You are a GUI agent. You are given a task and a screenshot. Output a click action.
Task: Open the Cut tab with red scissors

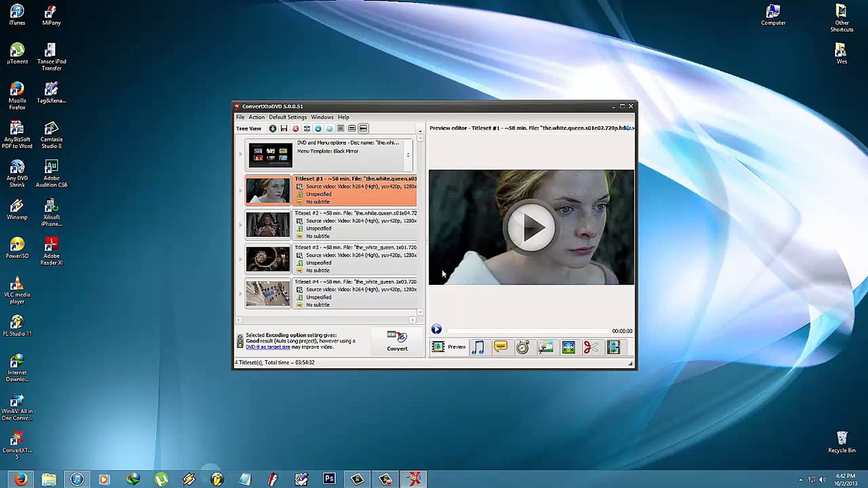591,347
